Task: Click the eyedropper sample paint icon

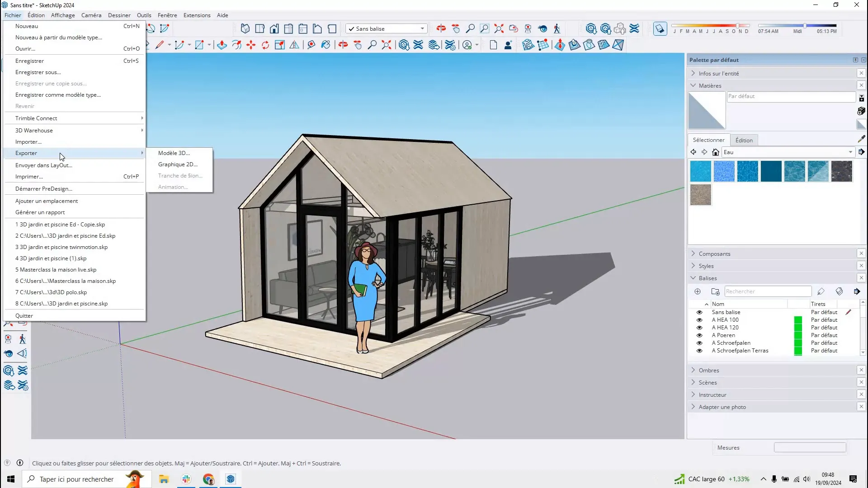Action: point(861,139)
